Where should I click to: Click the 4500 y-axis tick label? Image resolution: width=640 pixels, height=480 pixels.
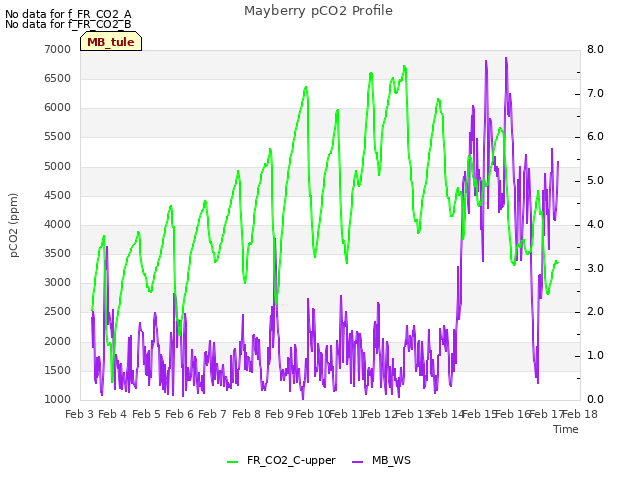point(58,196)
